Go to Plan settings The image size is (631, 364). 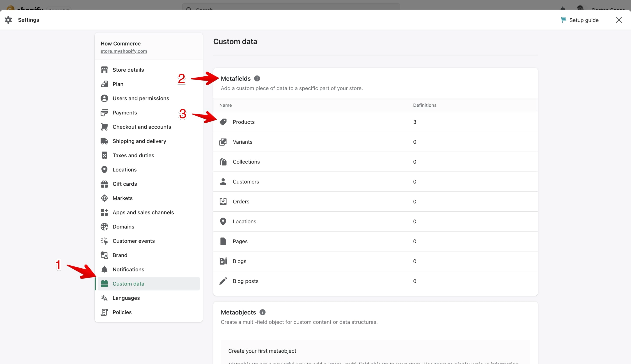click(x=149, y=84)
